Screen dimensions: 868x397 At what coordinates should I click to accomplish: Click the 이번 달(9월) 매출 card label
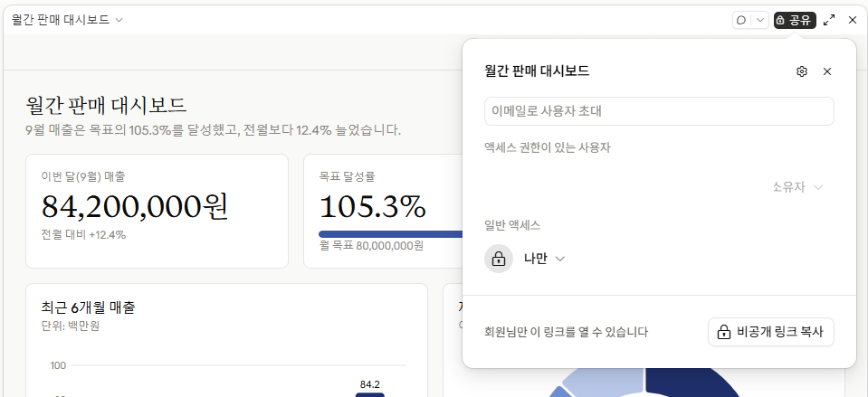click(83, 177)
